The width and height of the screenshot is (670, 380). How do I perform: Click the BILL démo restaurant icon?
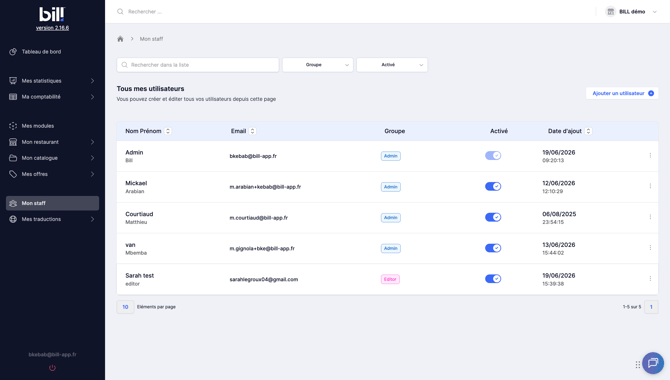(610, 12)
